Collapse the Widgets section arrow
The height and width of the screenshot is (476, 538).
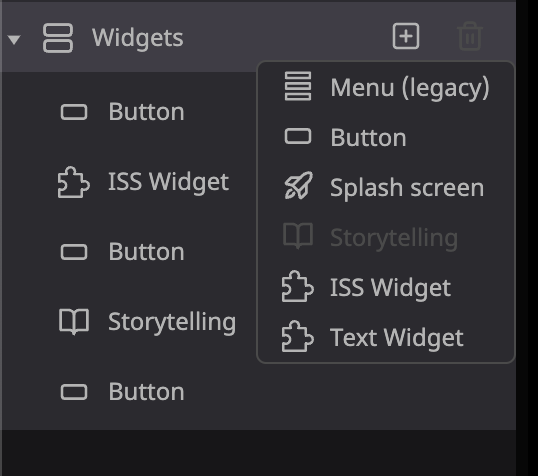tap(14, 39)
